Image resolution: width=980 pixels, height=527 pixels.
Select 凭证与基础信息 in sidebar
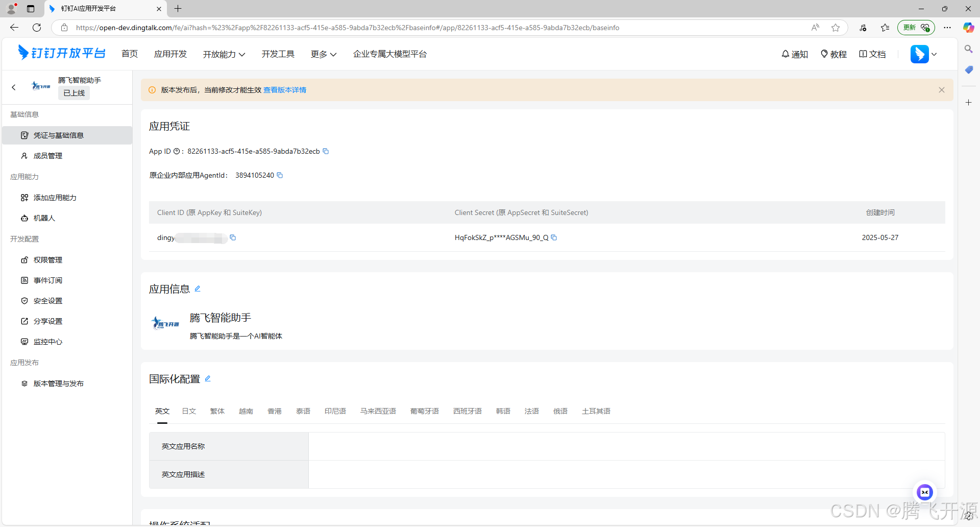click(x=67, y=135)
